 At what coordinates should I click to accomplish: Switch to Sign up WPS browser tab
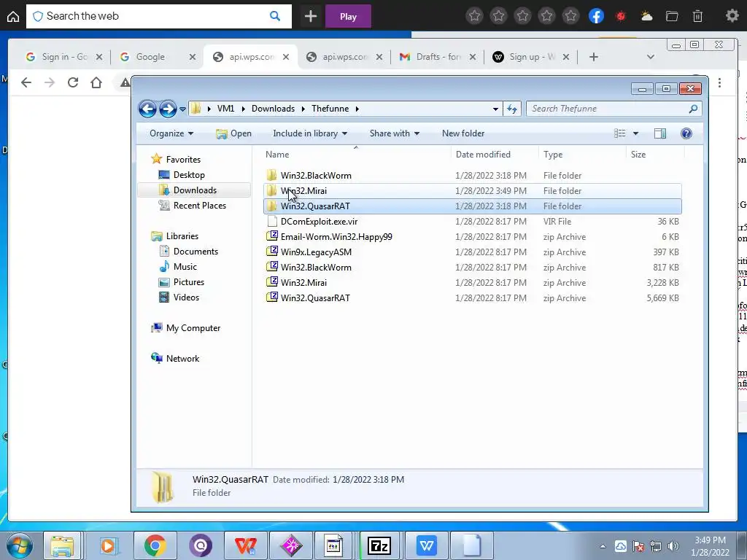tap(531, 57)
